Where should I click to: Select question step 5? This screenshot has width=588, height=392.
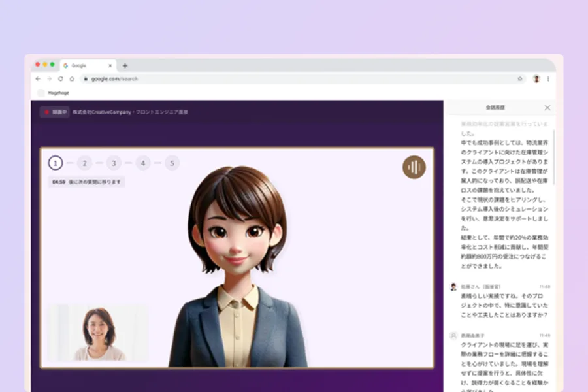pyautogui.click(x=172, y=163)
